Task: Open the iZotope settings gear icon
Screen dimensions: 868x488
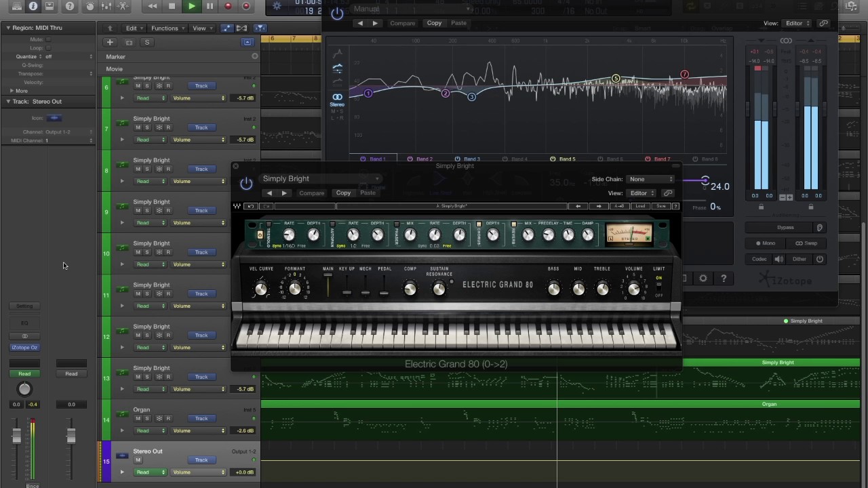Action: (703, 278)
